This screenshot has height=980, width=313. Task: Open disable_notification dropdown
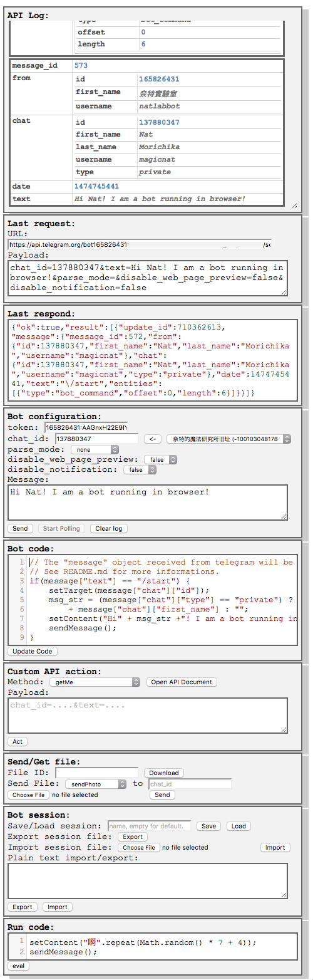[140, 469]
